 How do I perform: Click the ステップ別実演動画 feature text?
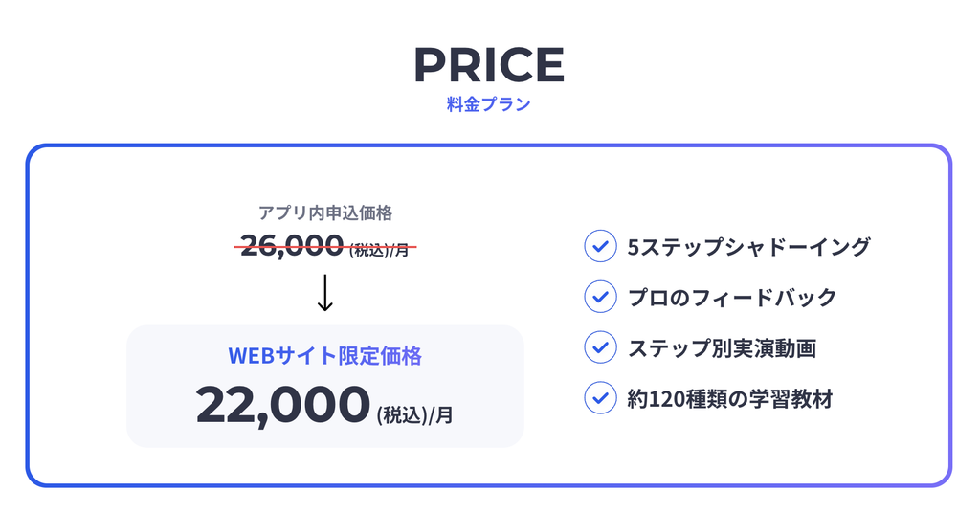pyautogui.click(x=722, y=347)
